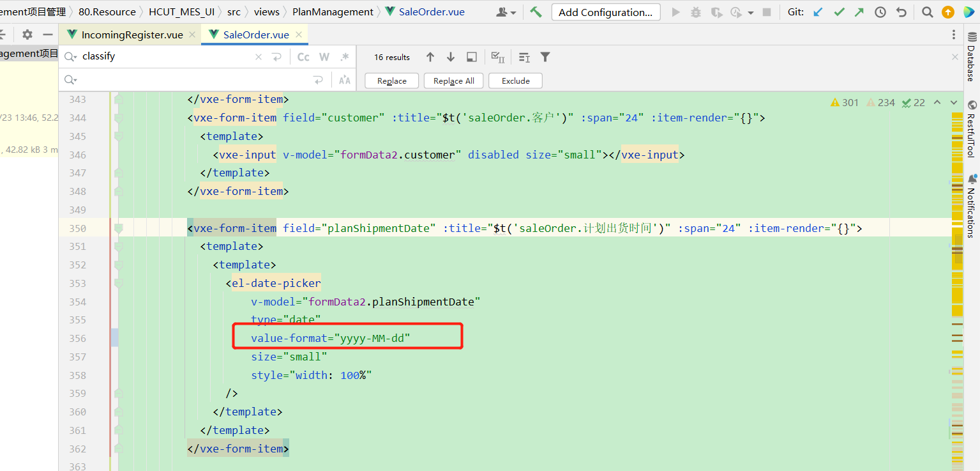Click the new line icon in replace field
Image resolution: width=980 pixels, height=471 pixels.
pos(318,80)
